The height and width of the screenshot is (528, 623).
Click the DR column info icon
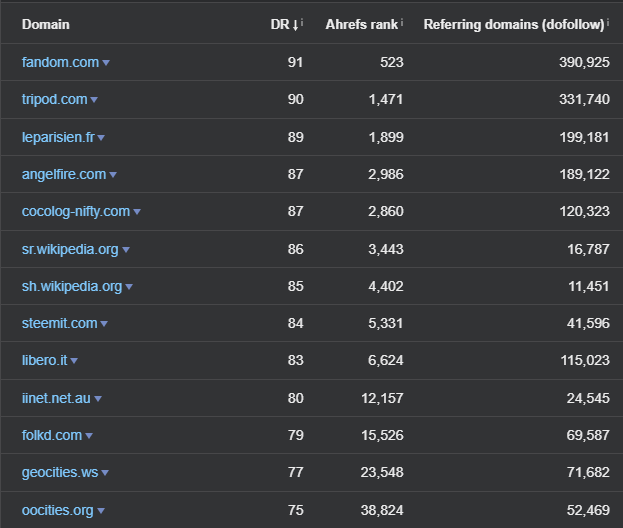click(x=303, y=21)
